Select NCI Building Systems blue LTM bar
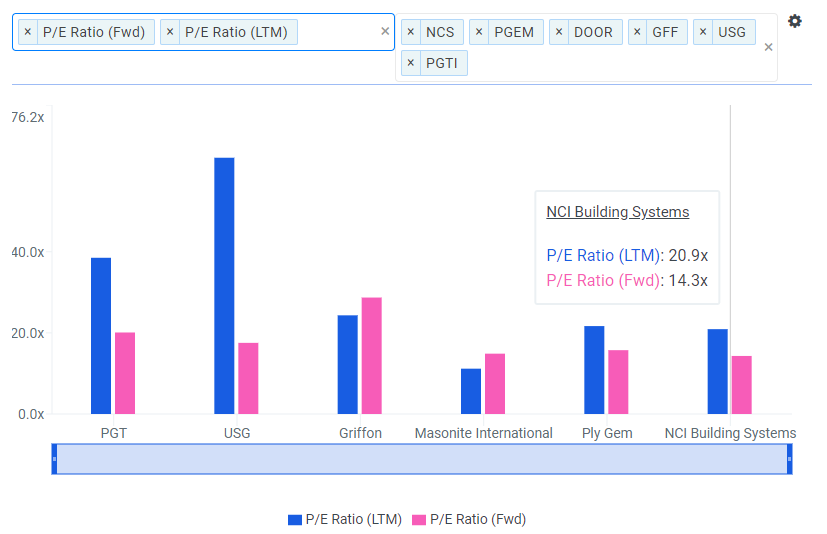This screenshot has width=827, height=534. click(x=718, y=371)
